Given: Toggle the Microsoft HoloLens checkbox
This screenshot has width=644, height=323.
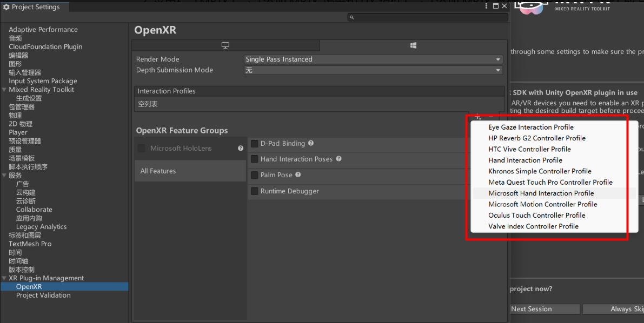Looking at the screenshot, I should 141,149.
